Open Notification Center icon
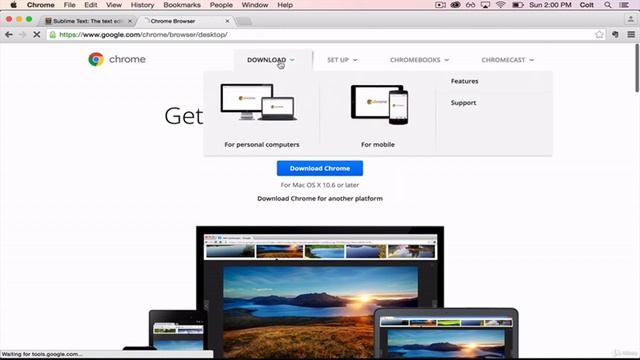Screen dimensions: 640x360 [x=624, y=5]
